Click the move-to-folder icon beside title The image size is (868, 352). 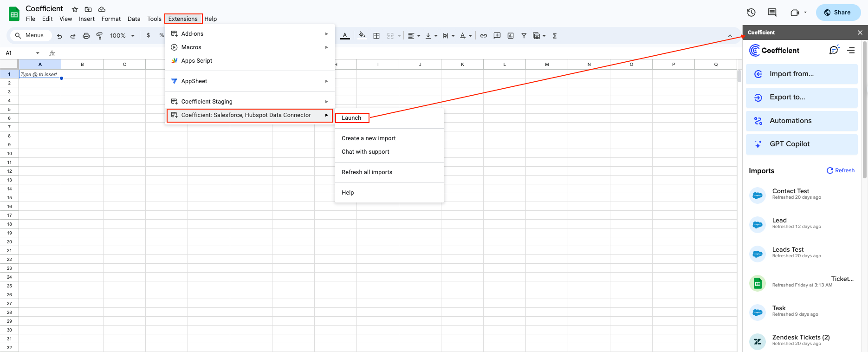[88, 9]
